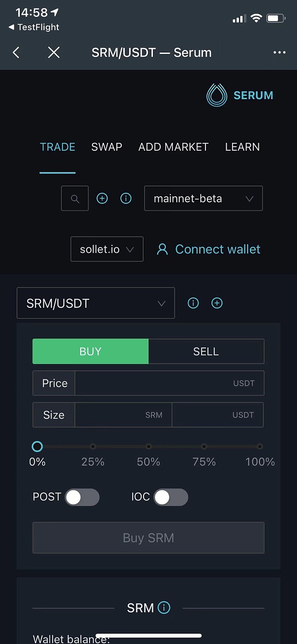This screenshot has width=297, height=644.
Task: Expand the SRM/USDT market dropdown
Action: (96, 303)
